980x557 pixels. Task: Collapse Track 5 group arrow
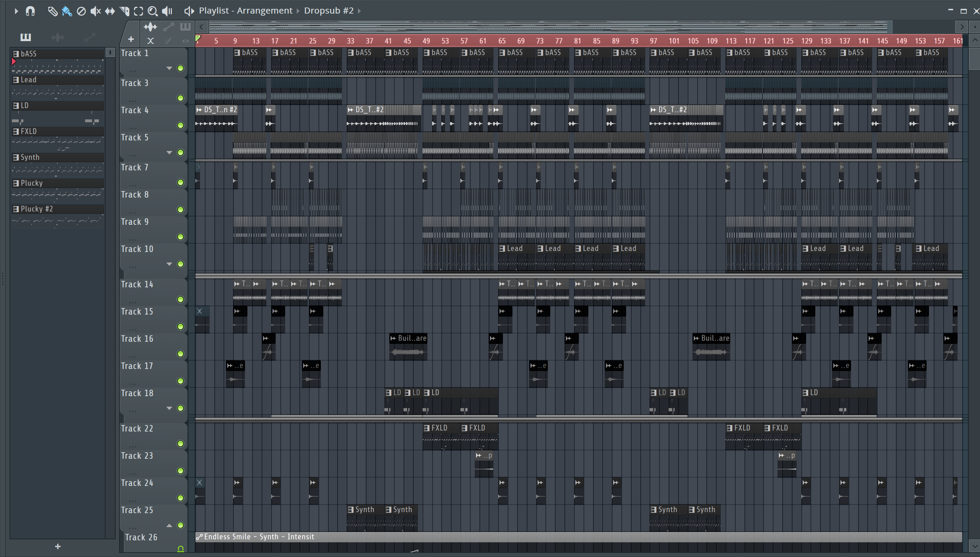[169, 153]
